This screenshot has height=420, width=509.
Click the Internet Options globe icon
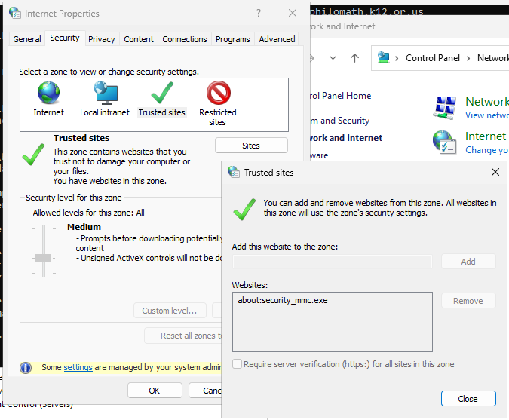pos(445,143)
